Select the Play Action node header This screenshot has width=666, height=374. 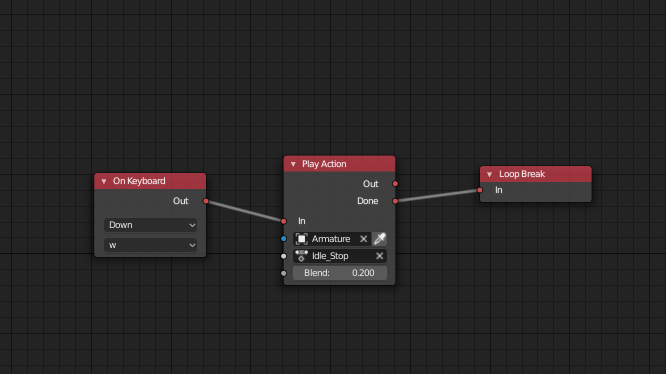click(x=339, y=164)
